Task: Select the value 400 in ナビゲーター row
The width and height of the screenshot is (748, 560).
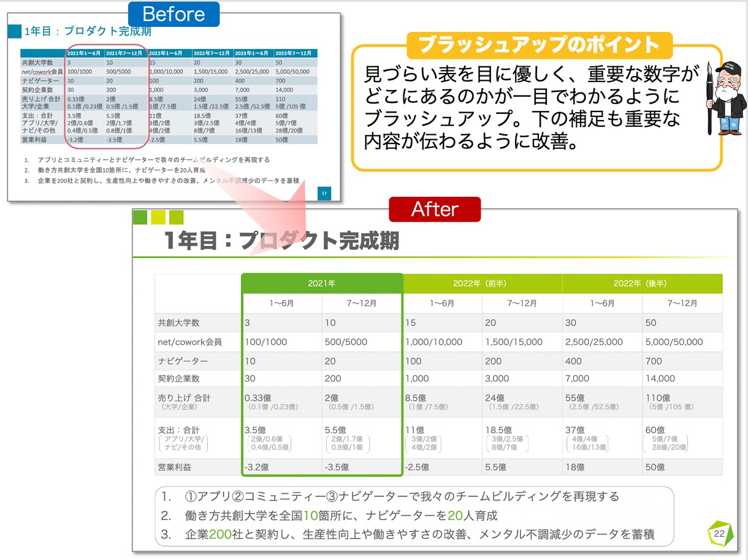Action: (574, 361)
